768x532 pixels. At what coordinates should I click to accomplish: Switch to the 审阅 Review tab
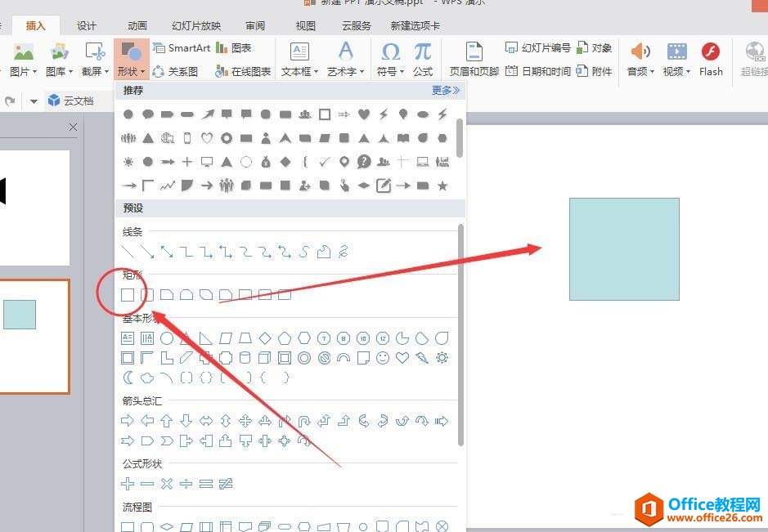click(x=255, y=25)
